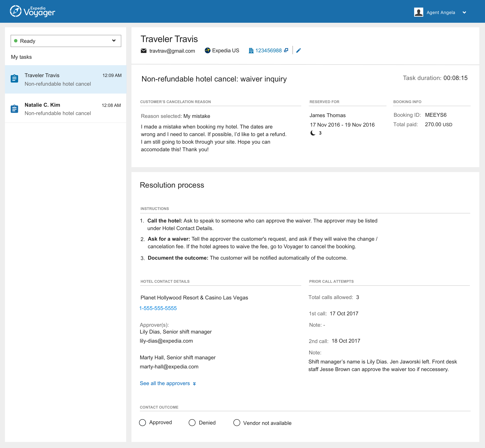Click the hotel phone number 1-555-555-5555
Screen dimensions: 485x448
point(158,308)
